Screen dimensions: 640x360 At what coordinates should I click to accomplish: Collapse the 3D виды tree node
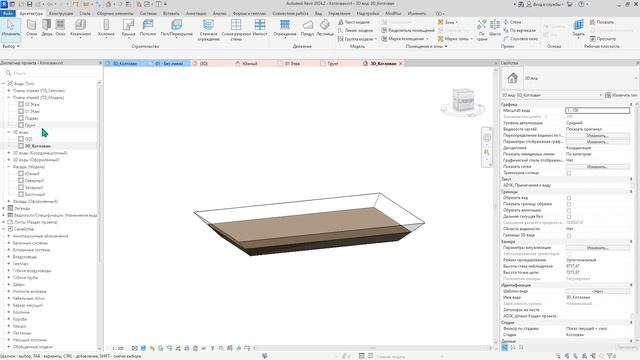click(x=9, y=132)
